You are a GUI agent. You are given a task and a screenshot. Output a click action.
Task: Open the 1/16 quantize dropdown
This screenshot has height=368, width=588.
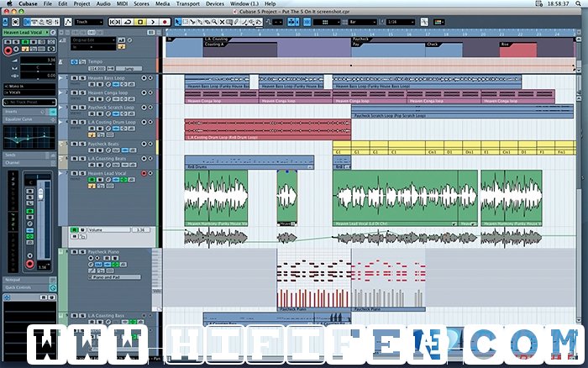pos(401,22)
